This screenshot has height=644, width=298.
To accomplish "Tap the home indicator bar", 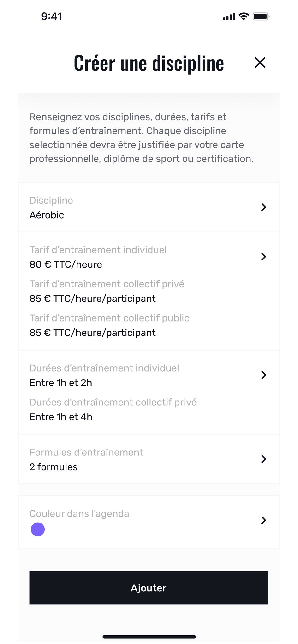I will point(149,637).
